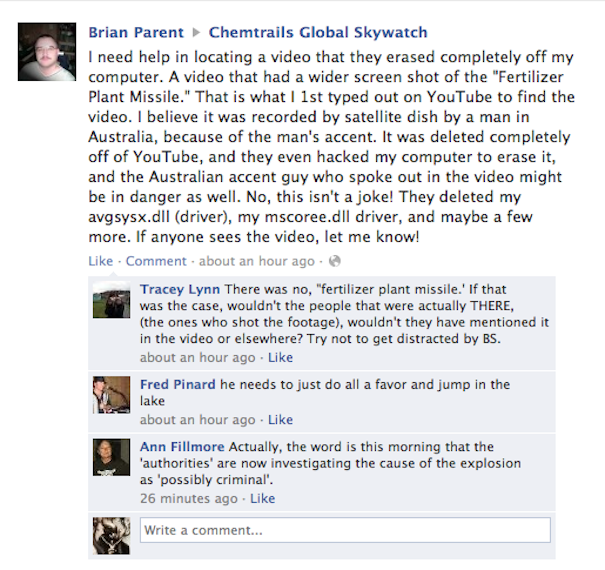Like Tracey Lynn's comment
This screenshot has width=605, height=570.
(x=280, y=357)
